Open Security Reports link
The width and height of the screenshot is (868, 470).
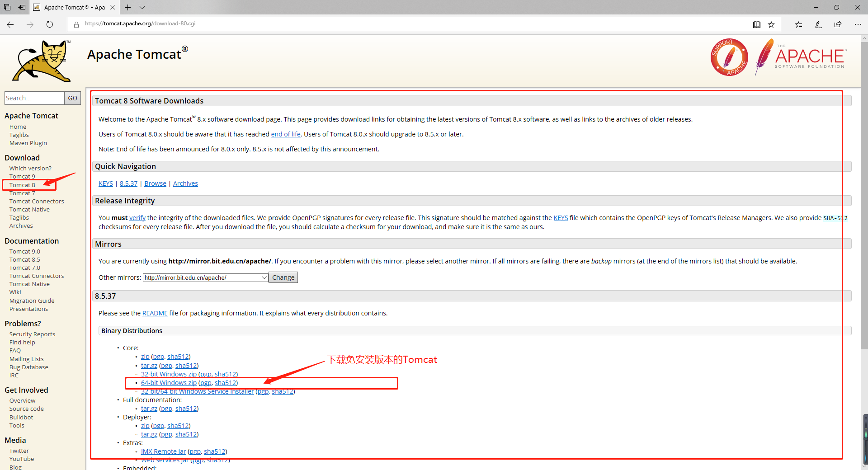coord(32,334)
